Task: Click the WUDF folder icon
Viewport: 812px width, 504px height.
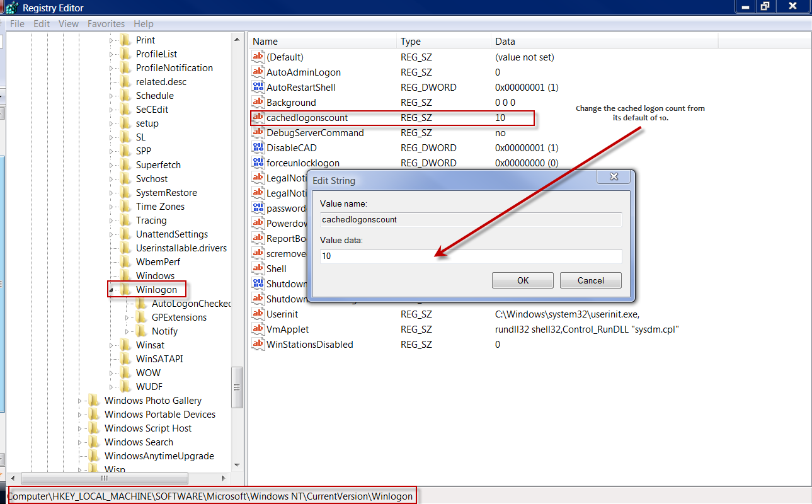Action: (126, 387)
